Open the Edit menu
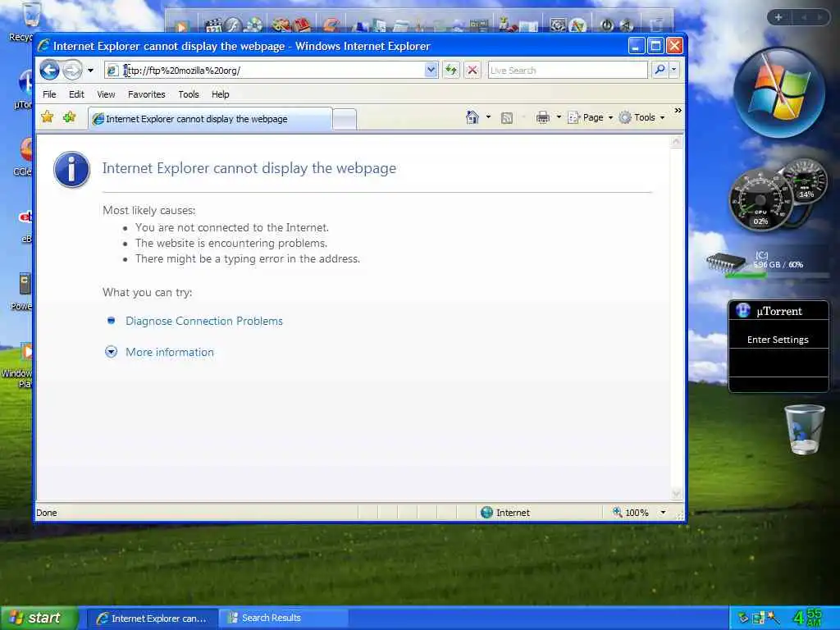This screenshot has width=840, height=630. 76,94
